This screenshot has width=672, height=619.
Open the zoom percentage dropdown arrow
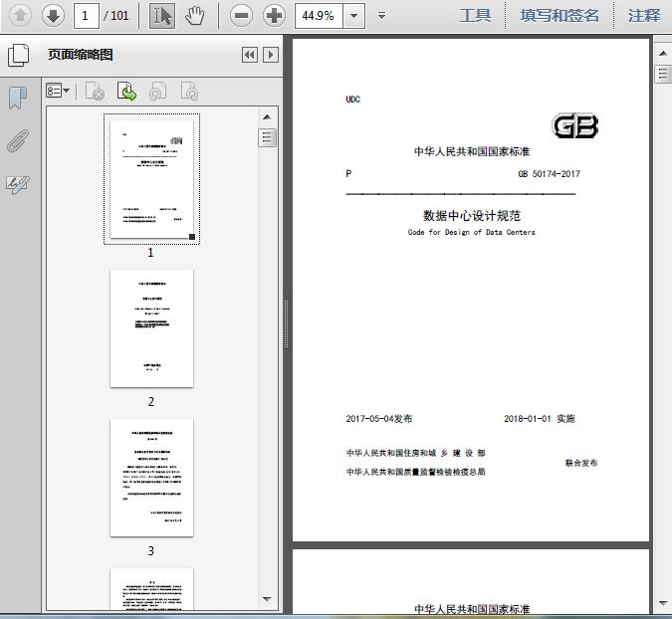354,16
